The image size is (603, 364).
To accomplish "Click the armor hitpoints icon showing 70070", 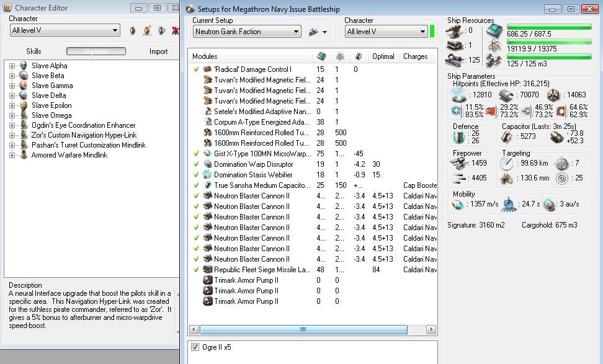I will [x=506, y=94].
